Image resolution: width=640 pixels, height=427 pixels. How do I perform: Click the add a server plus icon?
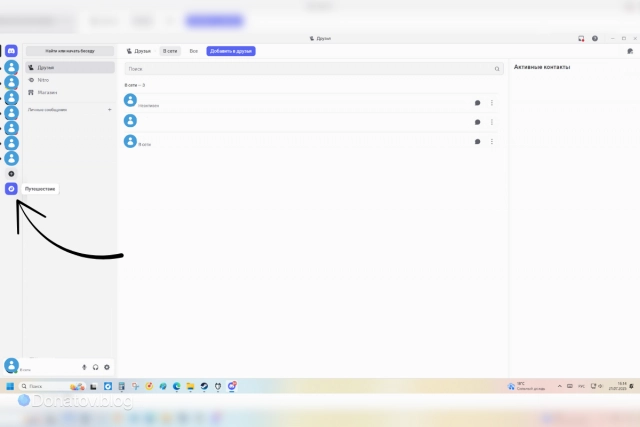[11, 173]
